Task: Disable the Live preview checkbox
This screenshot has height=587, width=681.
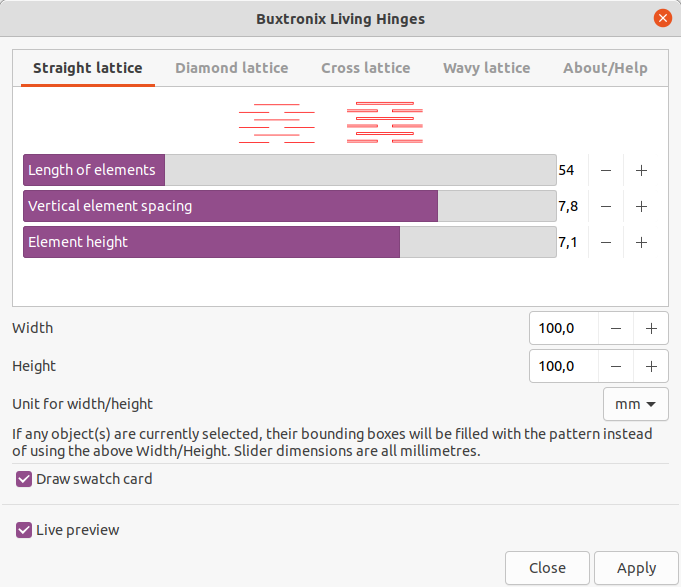Action: pyautogui.click(x=24, y=530)
